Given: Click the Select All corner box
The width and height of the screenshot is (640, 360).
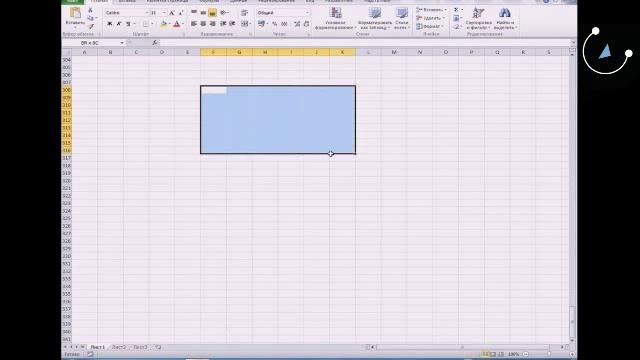Looking at the screenshot, I should (x=67, y=52).
